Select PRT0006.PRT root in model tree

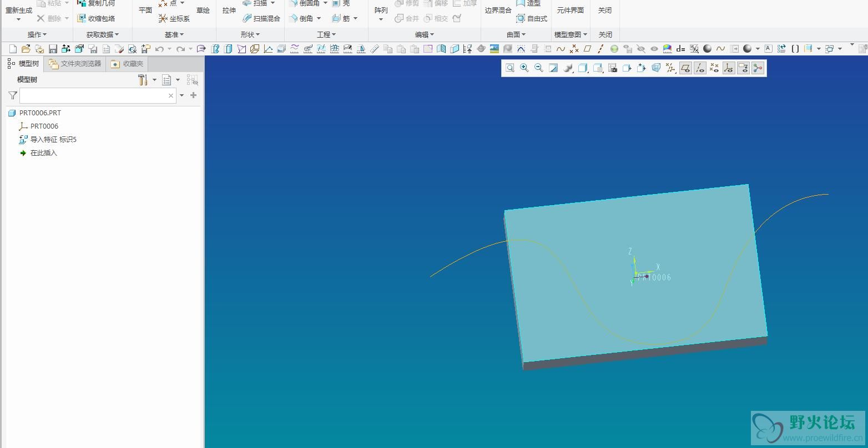[x=35, y=113]
